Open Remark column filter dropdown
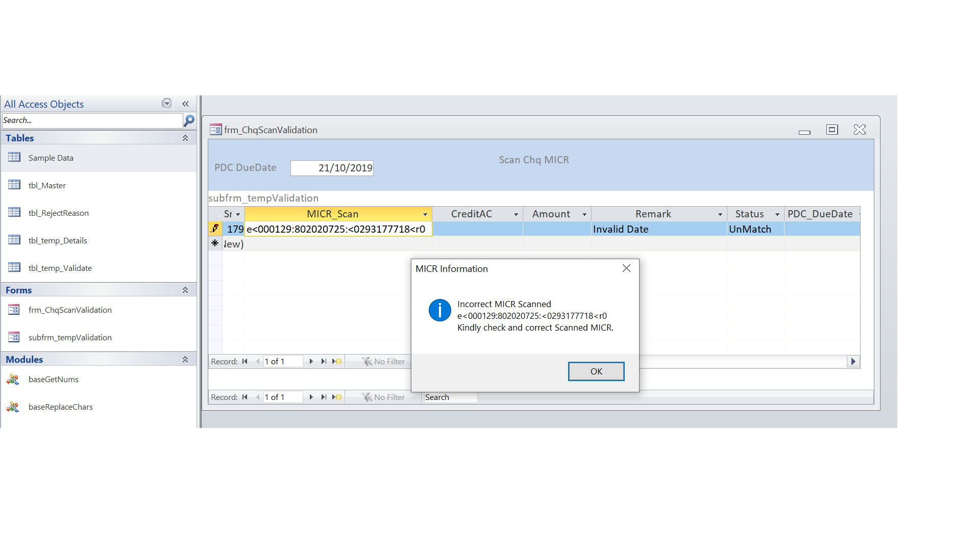Screen dimensions: 980x551 (x=720, y=214)
